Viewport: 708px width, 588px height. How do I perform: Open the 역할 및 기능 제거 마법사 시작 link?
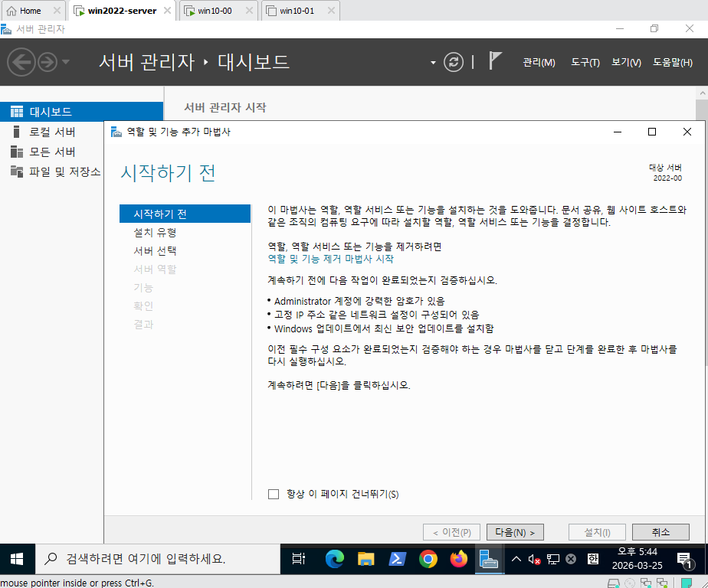pyautogui.click(x=330, y=259)
